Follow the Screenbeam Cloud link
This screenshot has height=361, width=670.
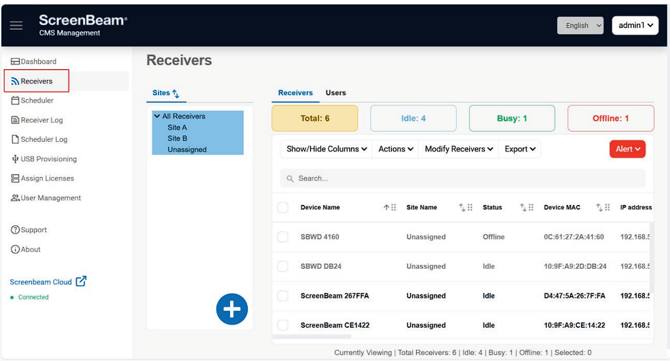[41, 282]
